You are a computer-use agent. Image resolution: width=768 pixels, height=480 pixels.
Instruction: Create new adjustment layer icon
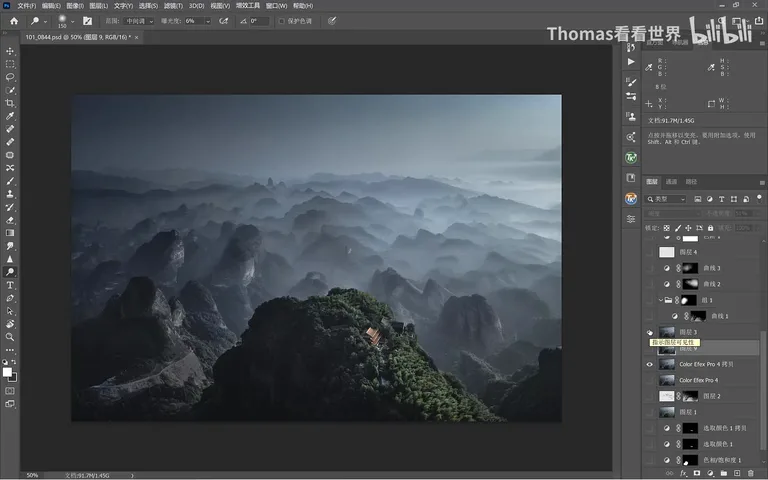[710, 473]
